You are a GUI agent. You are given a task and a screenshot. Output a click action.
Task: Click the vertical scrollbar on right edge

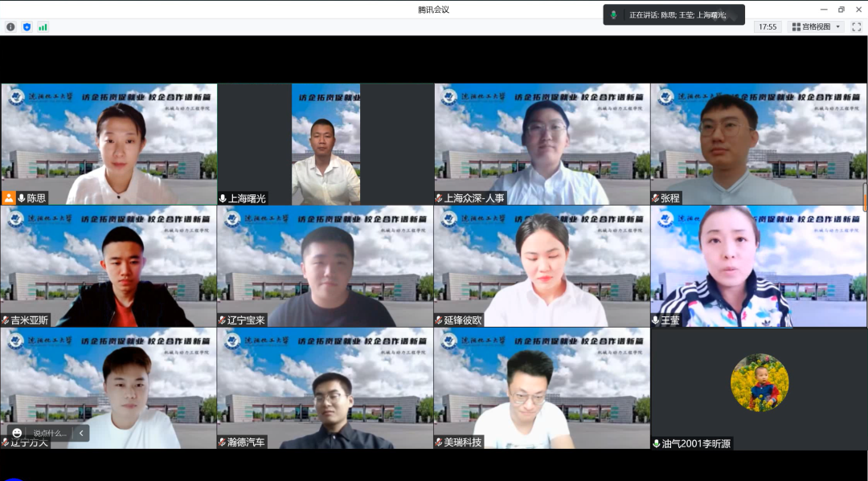865,197
